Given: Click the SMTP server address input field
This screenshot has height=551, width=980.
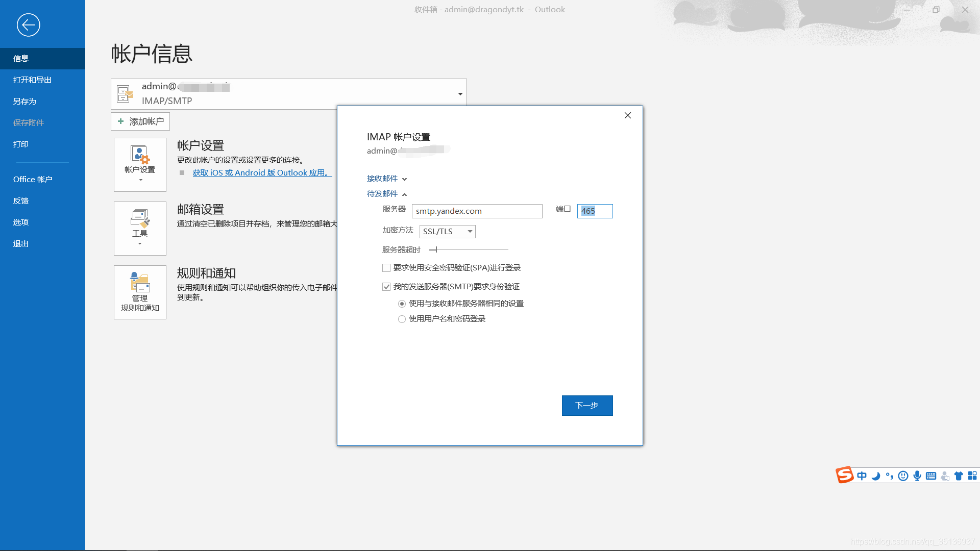Looking at the screenshot, I should [x=477, y=211].
